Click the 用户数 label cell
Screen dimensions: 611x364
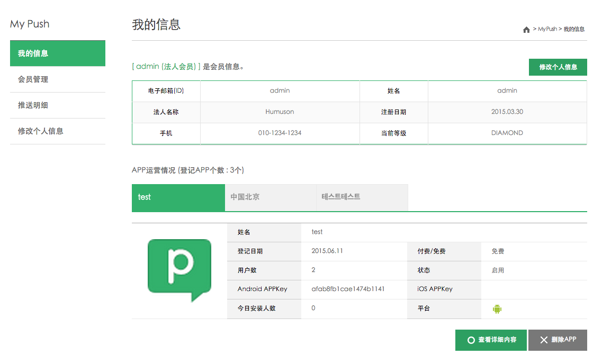[264, 270]
